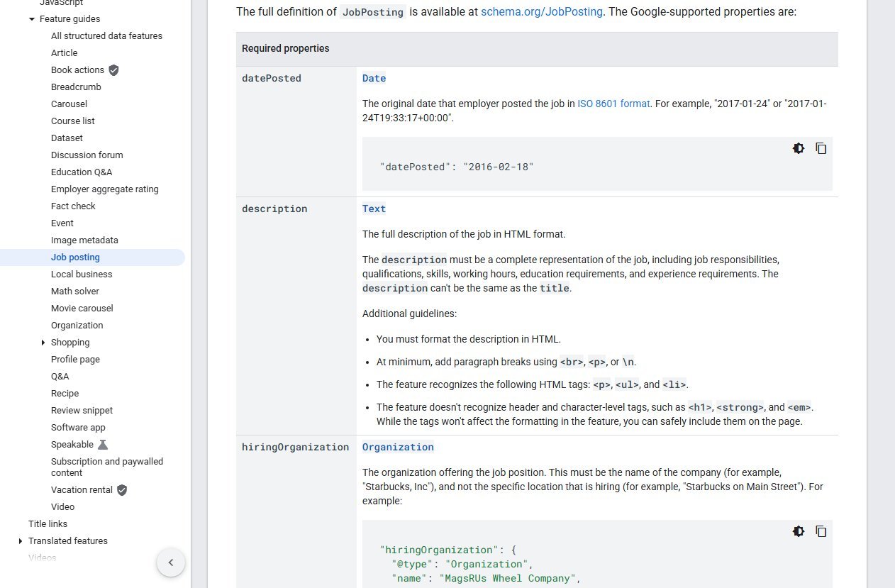This screenshot has height=588, width=895.
Task: Open the Vacation rental guide
Action: [82, 490]
